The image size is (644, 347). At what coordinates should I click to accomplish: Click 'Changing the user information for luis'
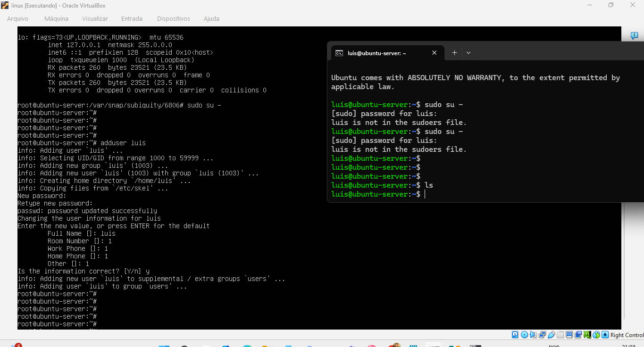pyautogui.click(x=89, y=218)
